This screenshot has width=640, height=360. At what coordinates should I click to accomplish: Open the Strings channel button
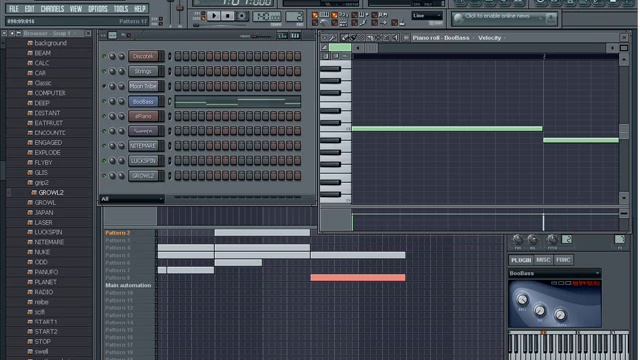[x=143, y=71]
